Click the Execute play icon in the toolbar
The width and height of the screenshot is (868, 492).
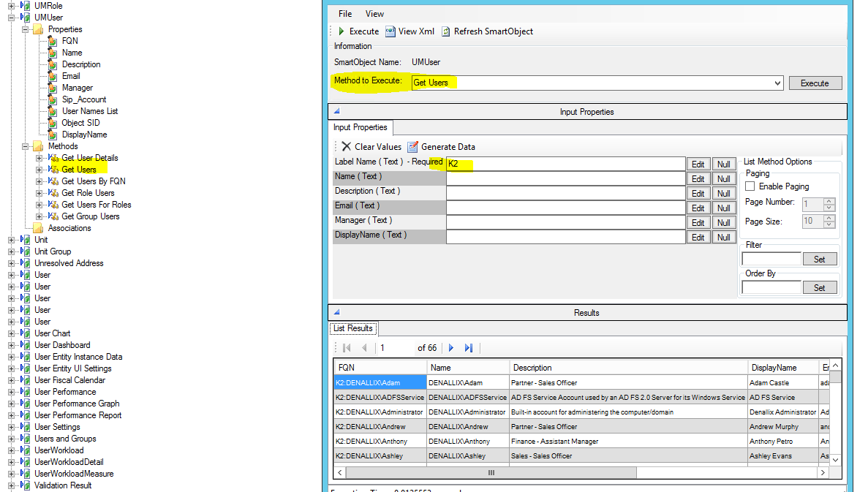(x=341, y=31)
